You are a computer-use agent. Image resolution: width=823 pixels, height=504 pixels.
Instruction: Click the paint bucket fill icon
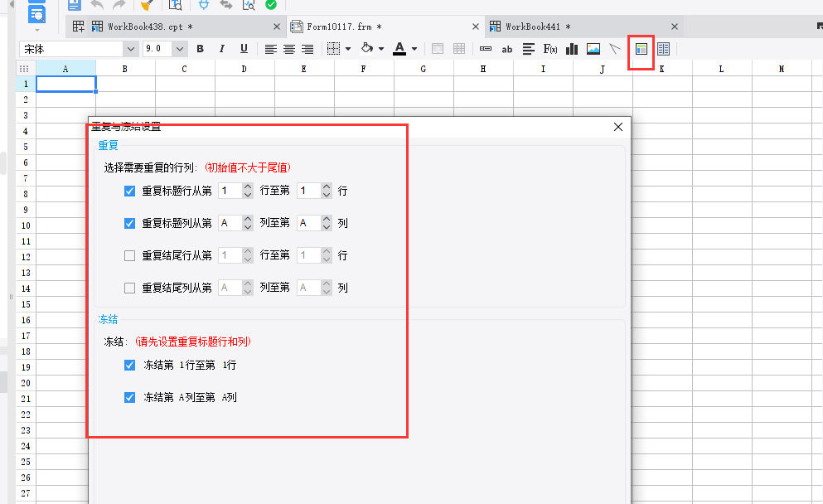[x=367, y=48]
